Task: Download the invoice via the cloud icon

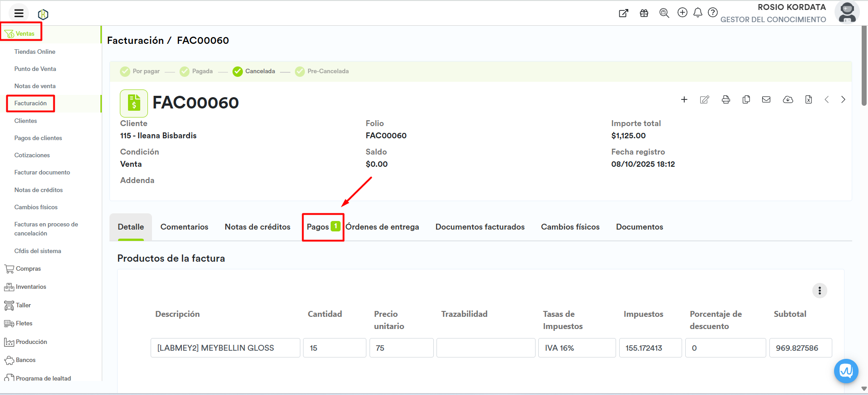Action: 787,99
